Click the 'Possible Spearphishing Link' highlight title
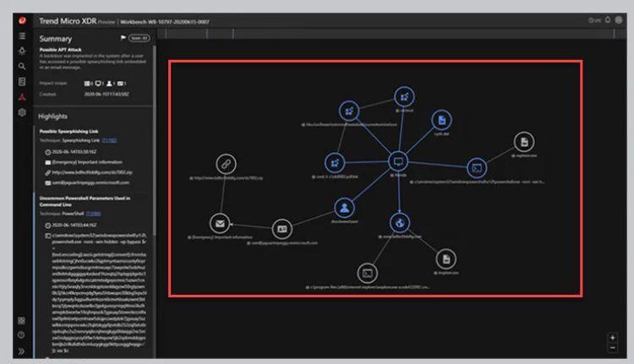This screenshot has height=364, width=634. 68,131
